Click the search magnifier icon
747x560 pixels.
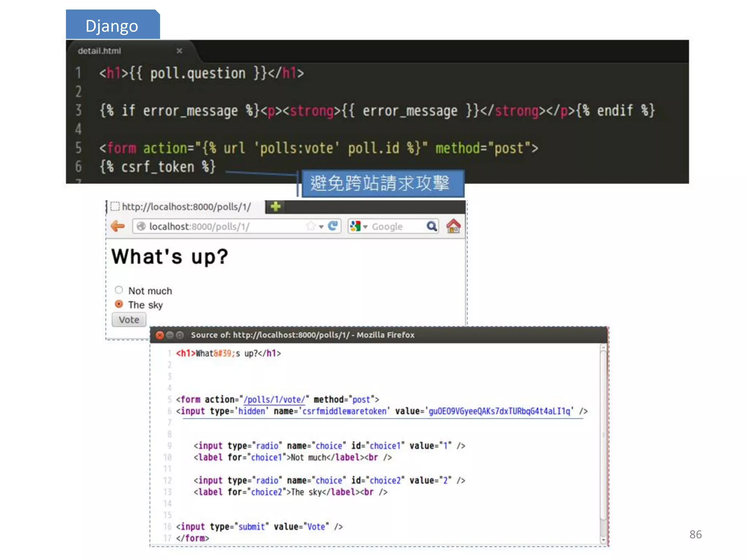coord(431,226)
